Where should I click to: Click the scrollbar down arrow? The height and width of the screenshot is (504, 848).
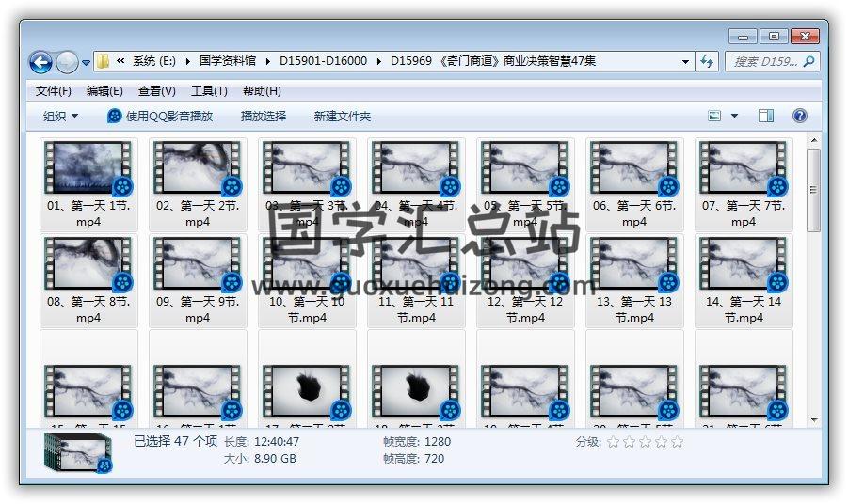point(813,420)
